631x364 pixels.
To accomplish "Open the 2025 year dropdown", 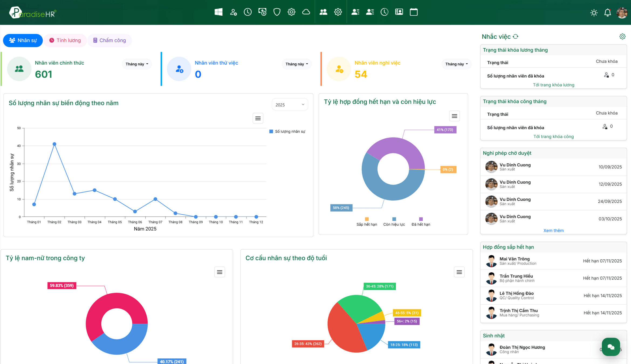I will (290, 105).
